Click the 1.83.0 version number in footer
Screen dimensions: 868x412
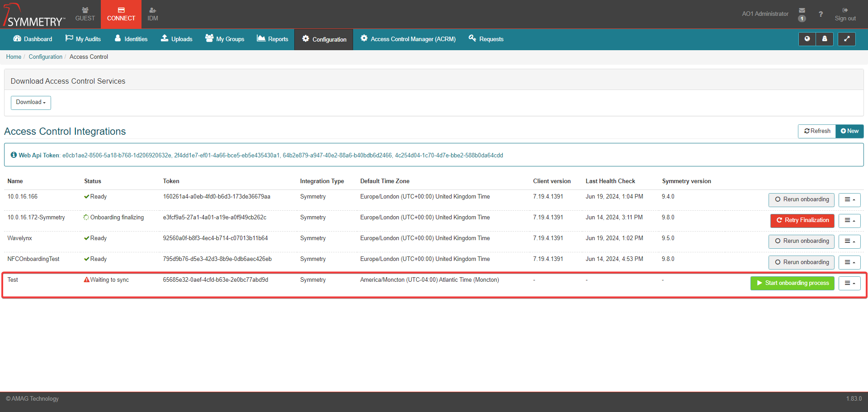click(x=854, y=399)
